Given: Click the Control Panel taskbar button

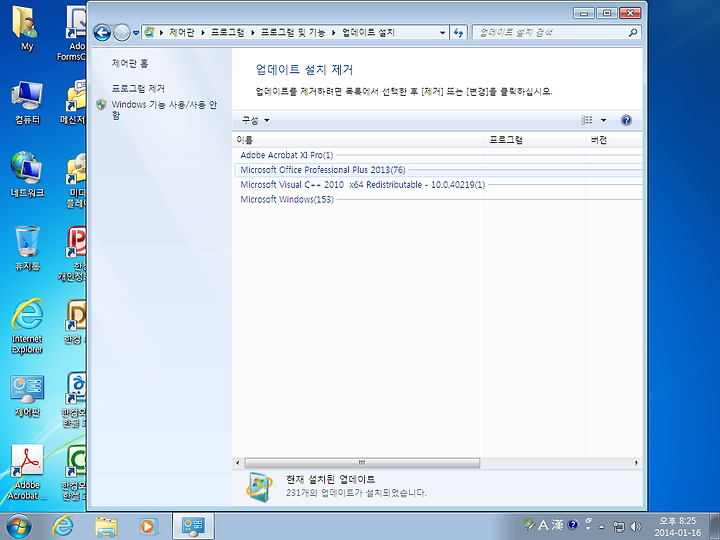Looking at the screenshot, I should coord(193,526).
